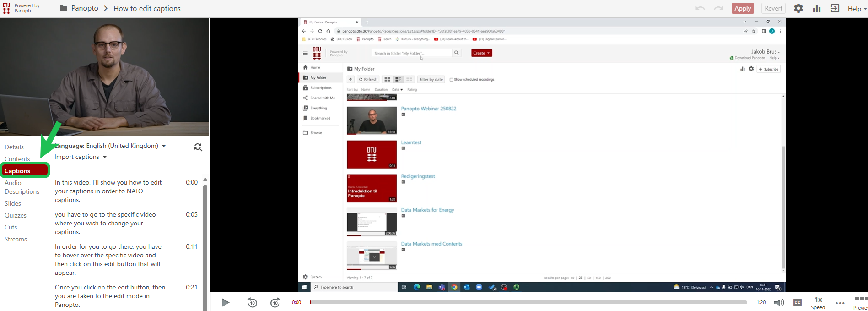
Task: Select the caption 'you have to go to the specific video'
Action: [x=105, y=223]
